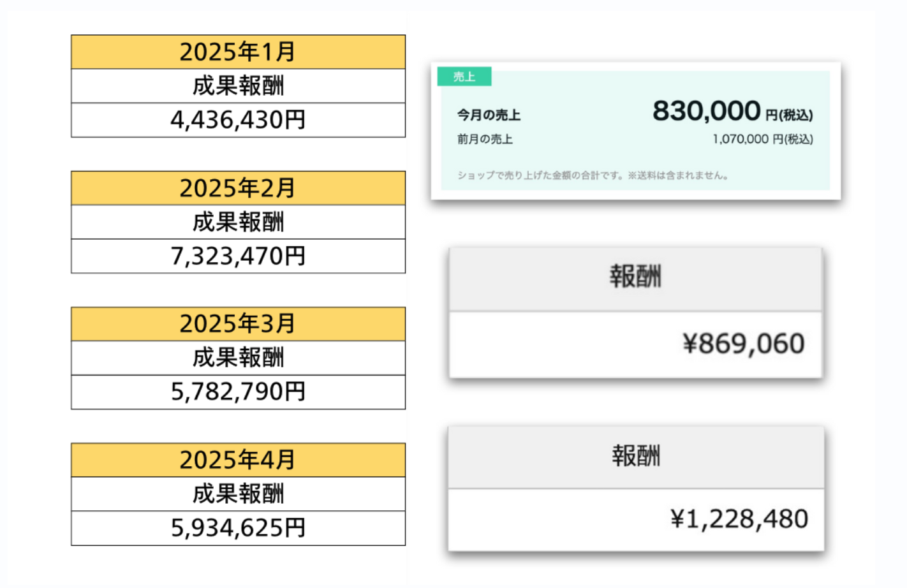The height and width of the screenshot is (588, 907).
Task: Select the 2025年1月 yellow header
Action: coord(238,52)
